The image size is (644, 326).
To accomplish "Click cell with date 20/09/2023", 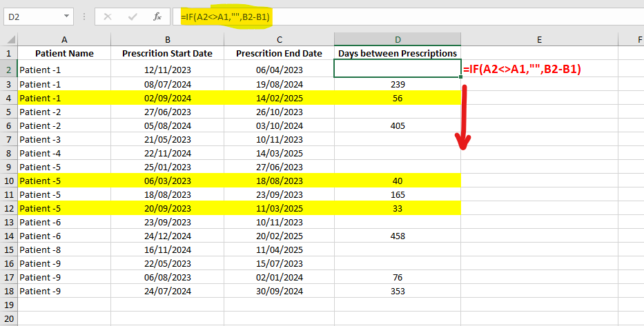I will [168, 208].
